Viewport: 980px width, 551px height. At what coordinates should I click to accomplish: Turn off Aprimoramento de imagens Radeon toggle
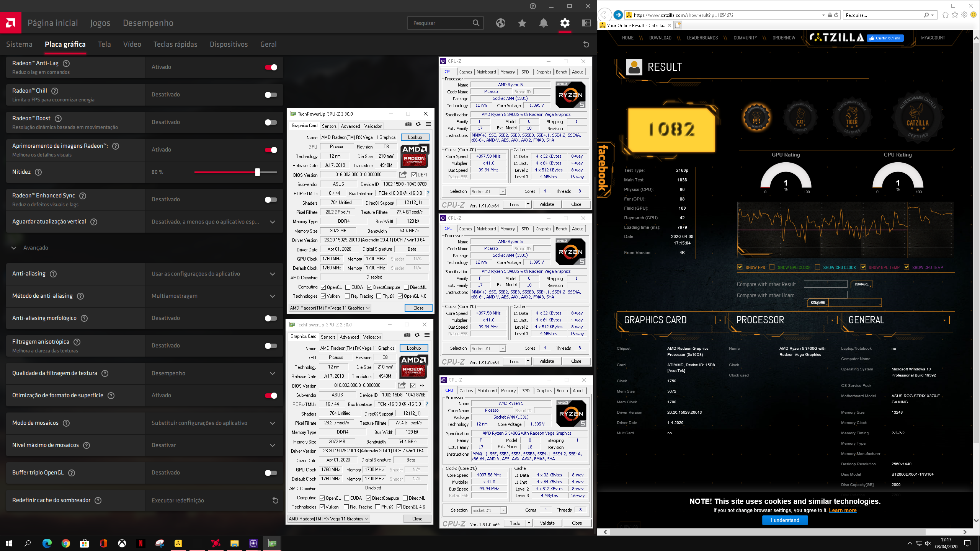(x=271, y=150)
